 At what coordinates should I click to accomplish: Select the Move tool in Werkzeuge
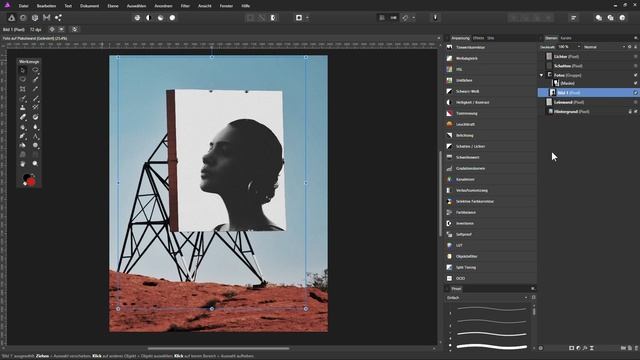(x=23, y=70)
